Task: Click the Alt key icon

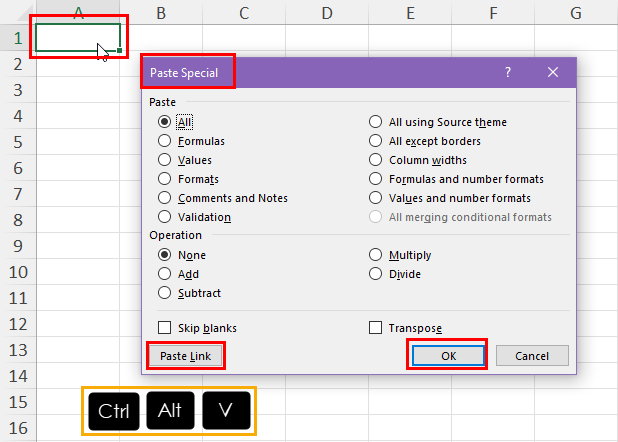Action: 170,410
